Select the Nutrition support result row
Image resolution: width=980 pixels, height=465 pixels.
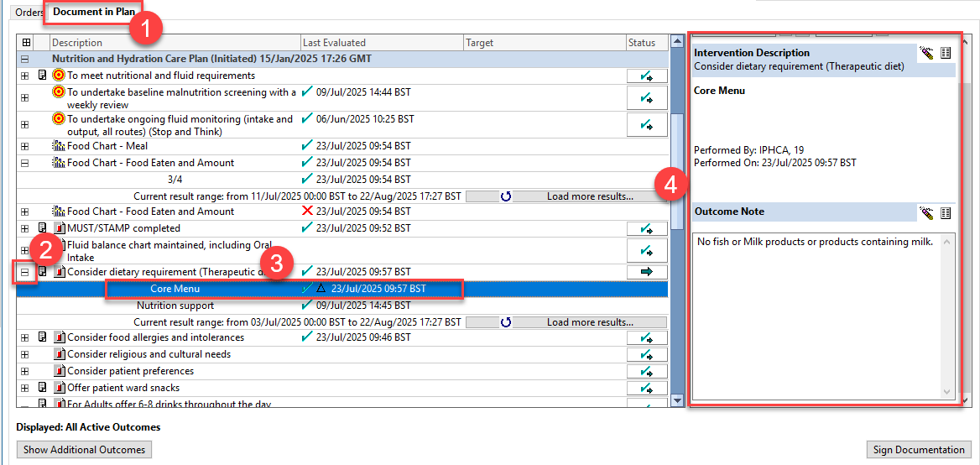click(342, 306)
